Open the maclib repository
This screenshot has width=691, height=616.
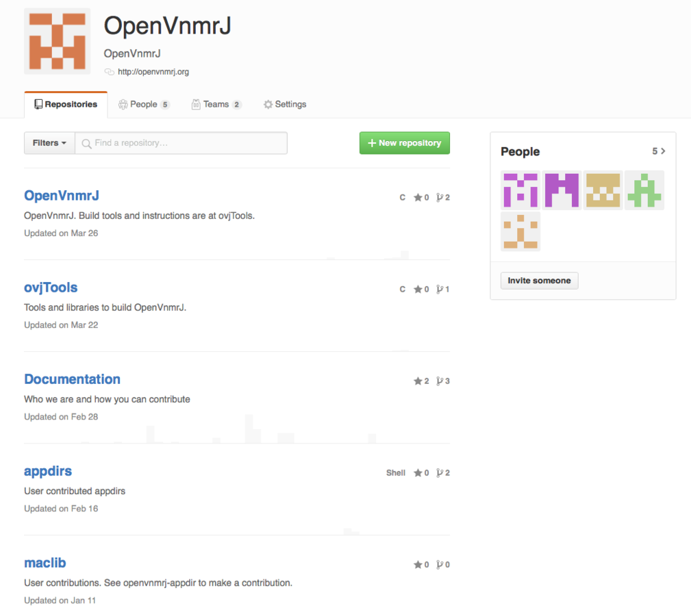coord(45,563)
